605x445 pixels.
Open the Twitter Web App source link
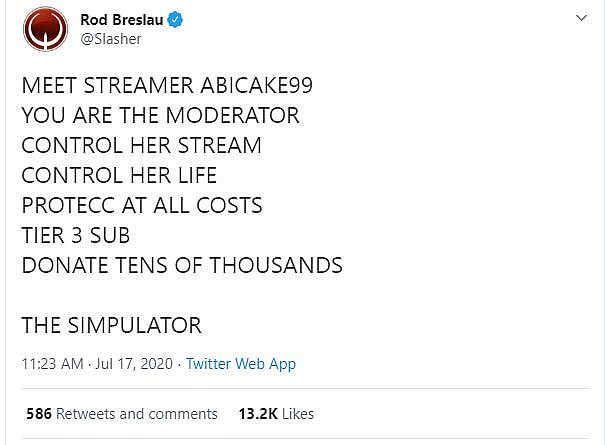[241, 364]
